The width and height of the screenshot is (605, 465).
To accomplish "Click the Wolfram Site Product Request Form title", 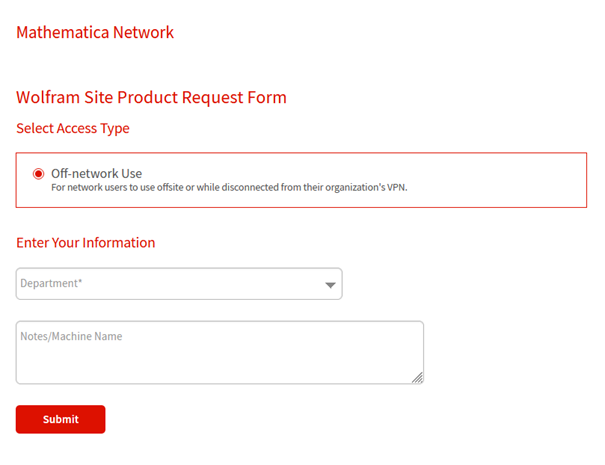I will pos(151,97).
